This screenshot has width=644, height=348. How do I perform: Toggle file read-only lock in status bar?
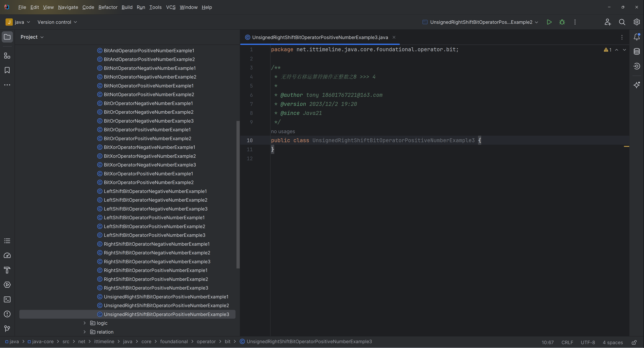point(634,342)
